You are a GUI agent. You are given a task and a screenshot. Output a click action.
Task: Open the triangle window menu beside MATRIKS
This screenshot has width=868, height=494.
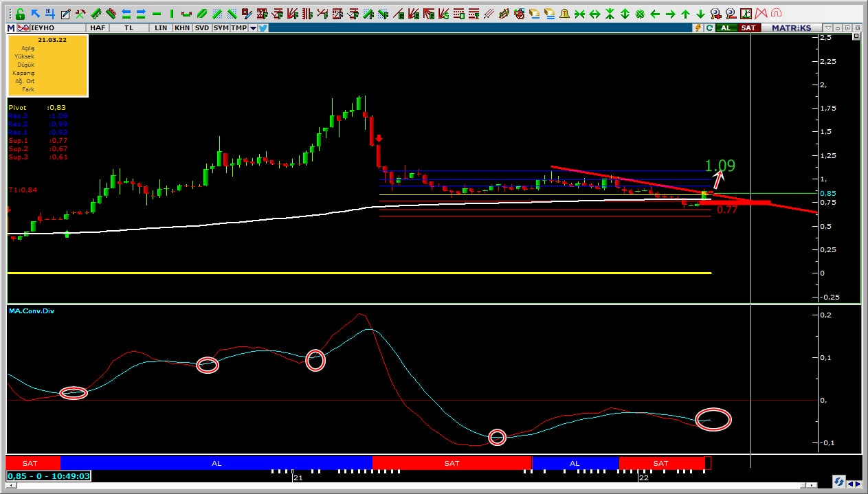click(x=829, y=28)
